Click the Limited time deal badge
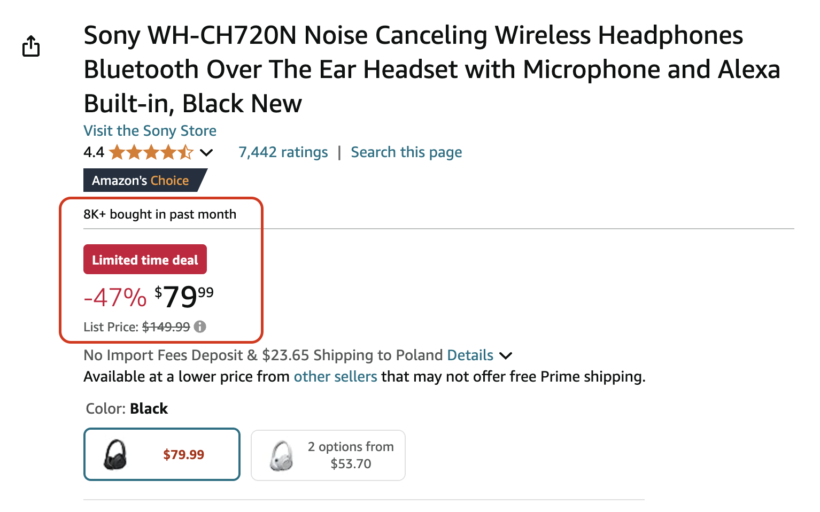The width and height of the screenshot is (820, 512). pos(145,260)
